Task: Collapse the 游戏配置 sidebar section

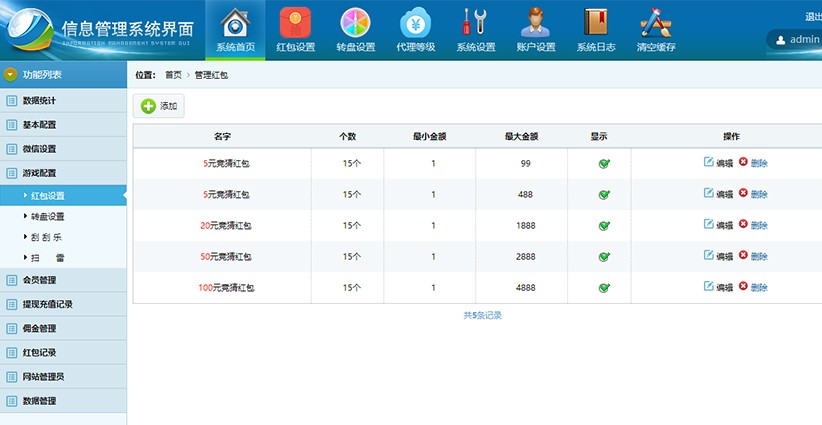Action: click(x=40, y=173)
